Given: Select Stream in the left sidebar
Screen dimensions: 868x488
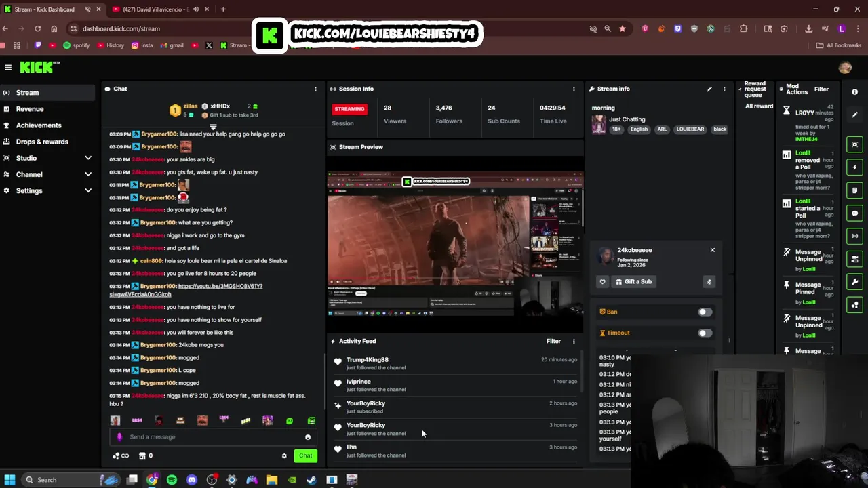Looking at the screenshot, I should click(x=47, y=93).
